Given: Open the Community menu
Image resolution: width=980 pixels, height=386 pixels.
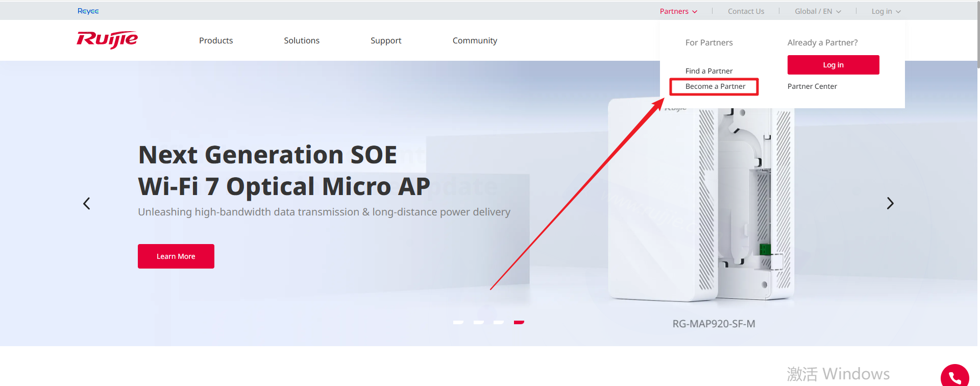Looking at the screenshot, I should pos(475,40).
